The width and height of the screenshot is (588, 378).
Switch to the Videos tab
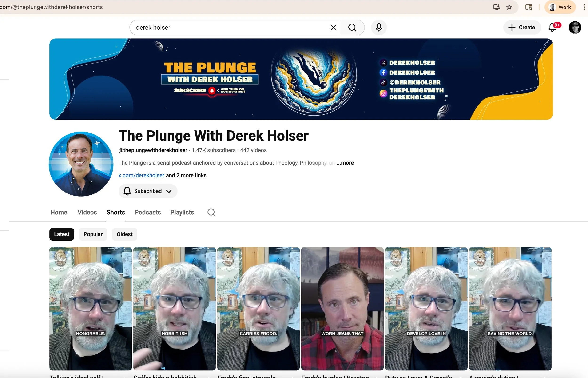coord(87,212)
